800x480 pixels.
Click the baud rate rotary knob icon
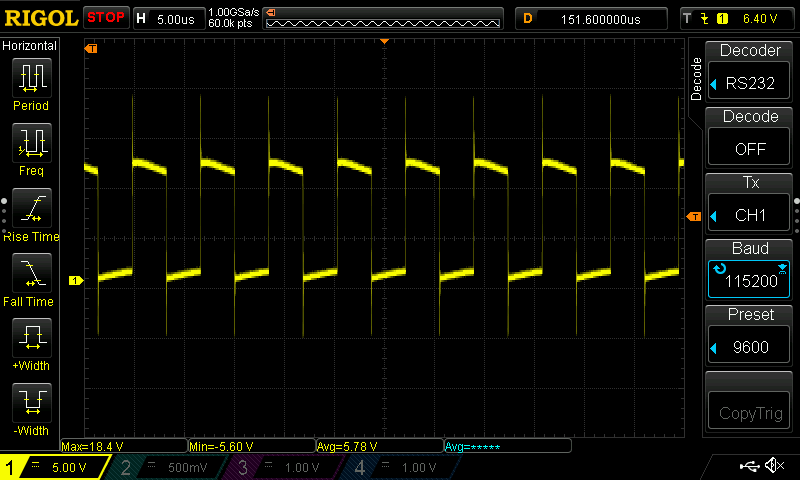719,268
